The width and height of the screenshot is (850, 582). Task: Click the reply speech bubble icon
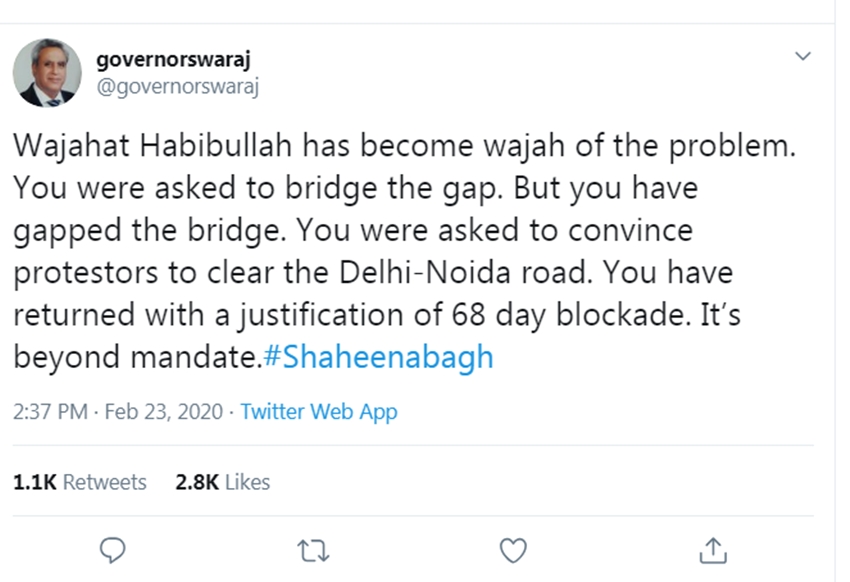click(x=115, y=549)
